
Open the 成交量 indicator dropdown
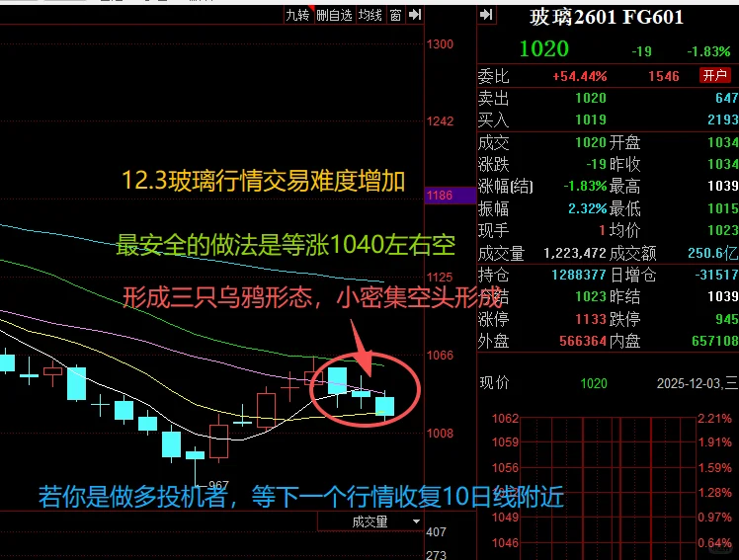point(369,521)
